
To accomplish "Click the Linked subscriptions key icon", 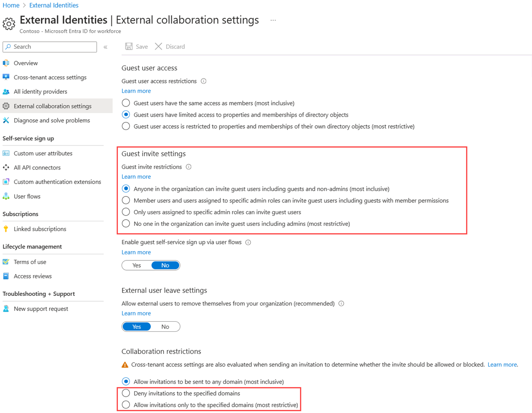I will coord(6,228).
